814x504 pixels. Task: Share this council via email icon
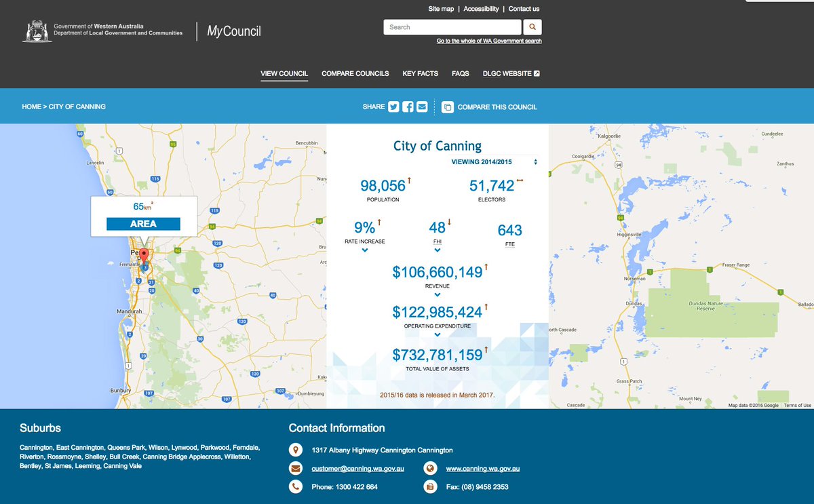point(421,106)
